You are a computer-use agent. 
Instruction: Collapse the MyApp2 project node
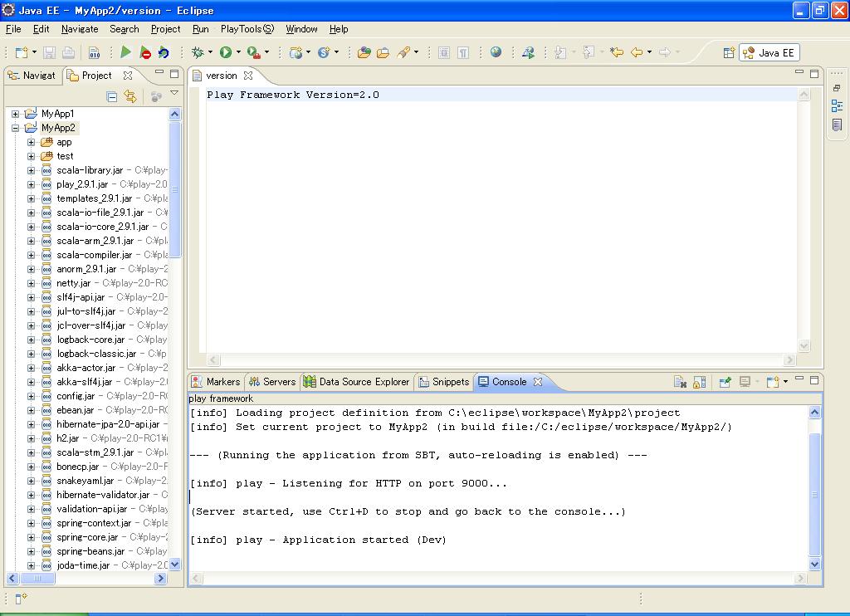(16, 128)
